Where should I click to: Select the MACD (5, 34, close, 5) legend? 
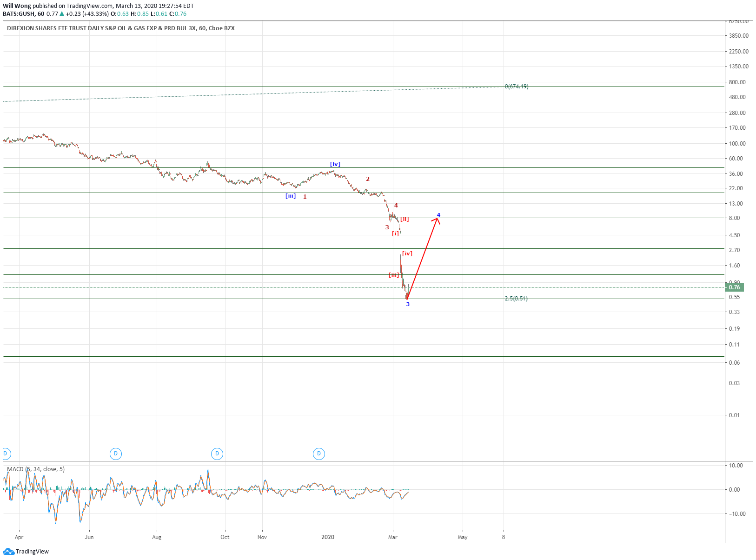[36, 469]
